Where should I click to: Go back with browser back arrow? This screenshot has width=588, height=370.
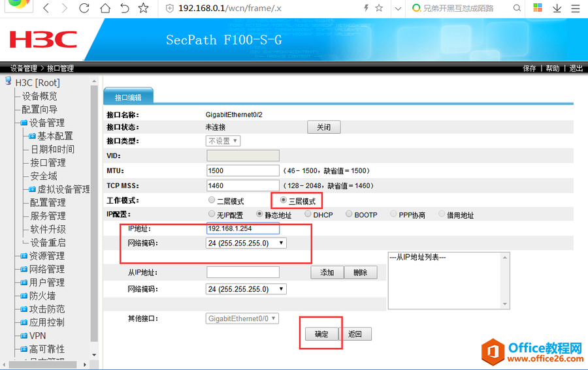[x=46, y=8]
